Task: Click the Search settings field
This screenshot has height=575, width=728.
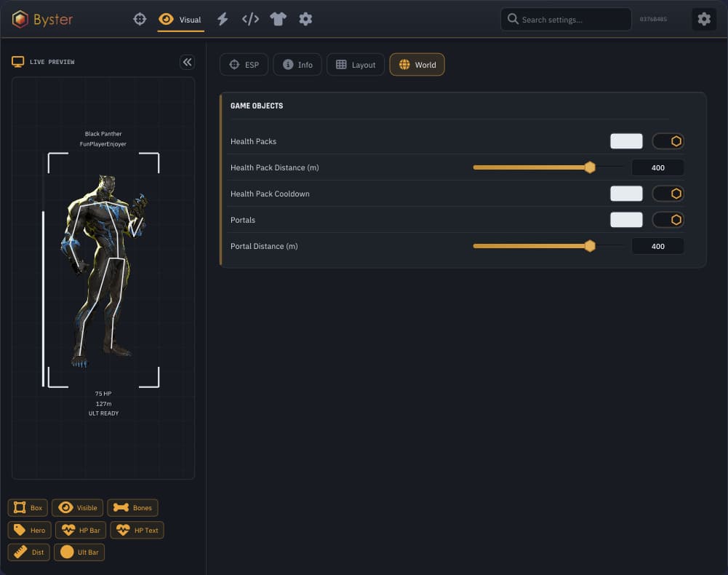Action: (566, 20)
